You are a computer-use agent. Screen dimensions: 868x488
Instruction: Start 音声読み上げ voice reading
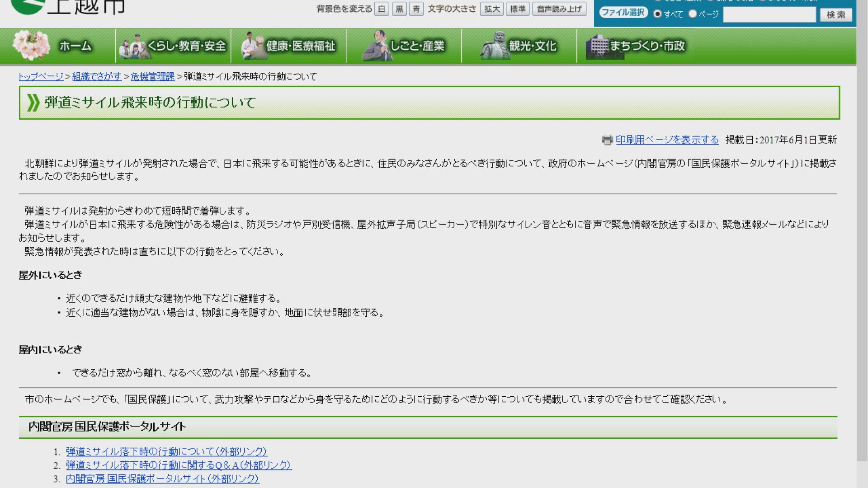pos(559,9)
